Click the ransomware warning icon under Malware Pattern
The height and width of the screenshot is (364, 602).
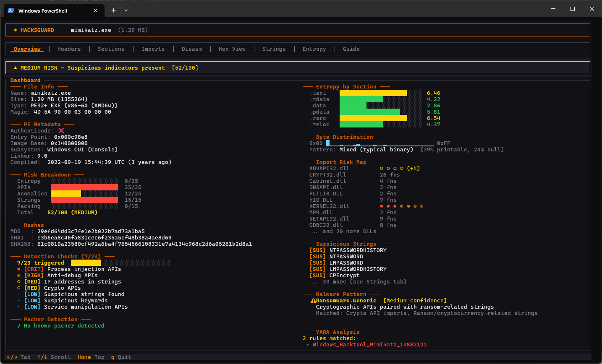tap(313, 301)
